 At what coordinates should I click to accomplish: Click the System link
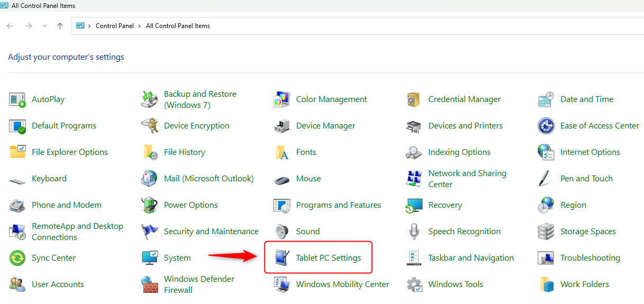[177, 258]
